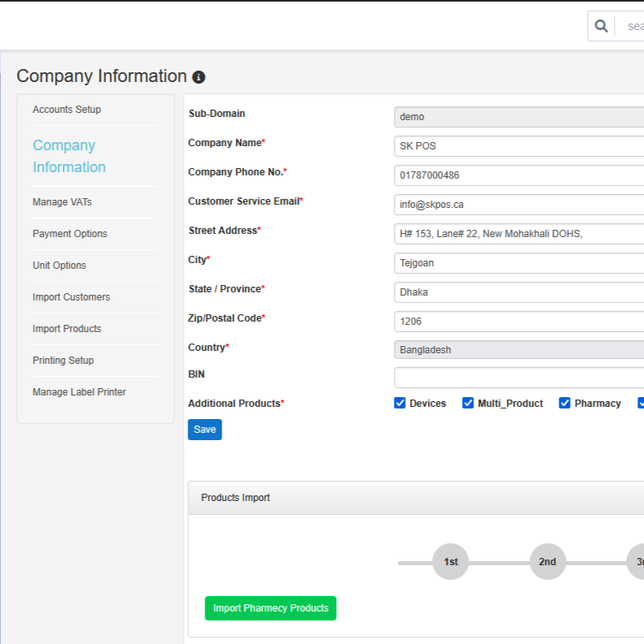Select the 1st step circle

point(451,561)
